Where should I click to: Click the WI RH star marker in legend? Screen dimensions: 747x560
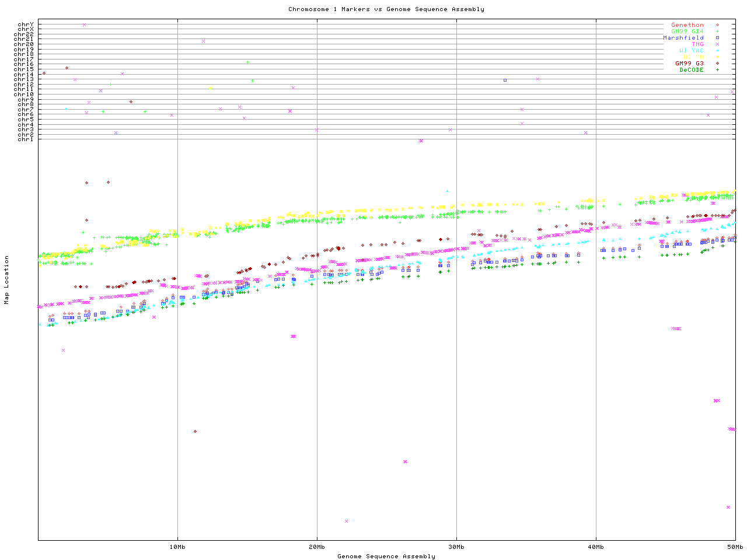pos(717,57)
